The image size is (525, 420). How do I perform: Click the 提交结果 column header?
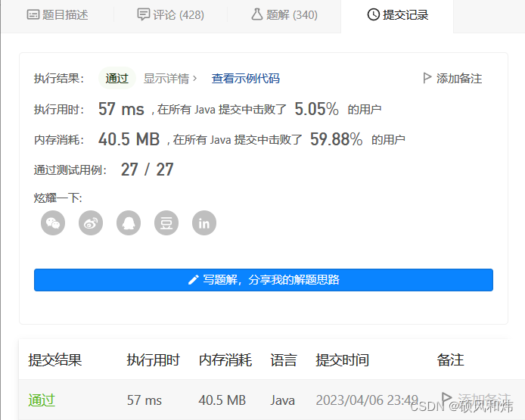point(55,360)
